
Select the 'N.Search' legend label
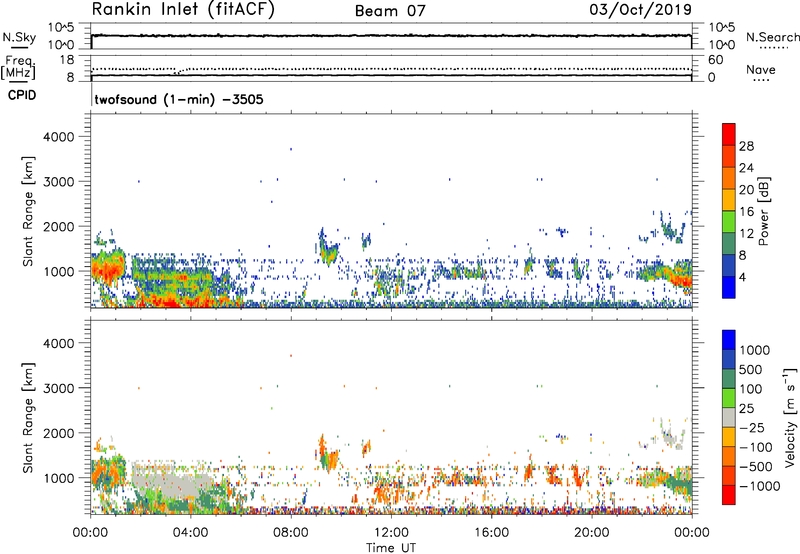773,37
